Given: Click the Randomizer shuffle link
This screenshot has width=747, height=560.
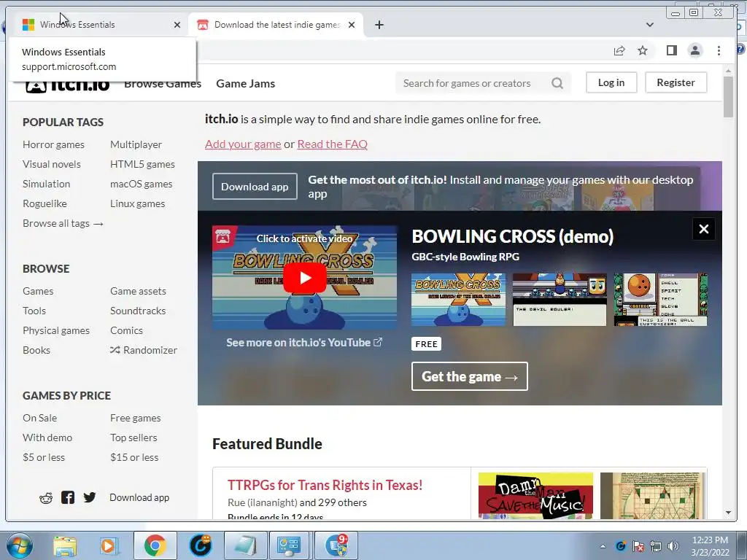Looking at the screenshot, I should 144,350.
